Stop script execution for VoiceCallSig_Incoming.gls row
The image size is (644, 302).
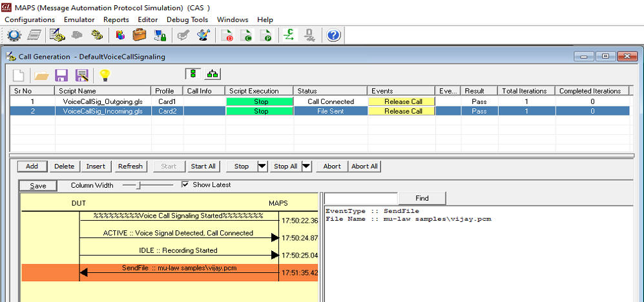260,111
